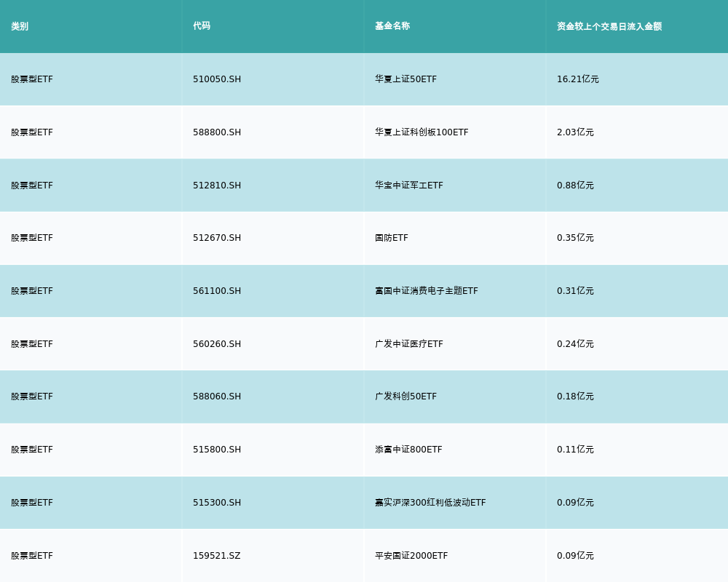Screen dimensions: 728x582
Task: Select code 515800.SH
Action: [x=217, y=450]
